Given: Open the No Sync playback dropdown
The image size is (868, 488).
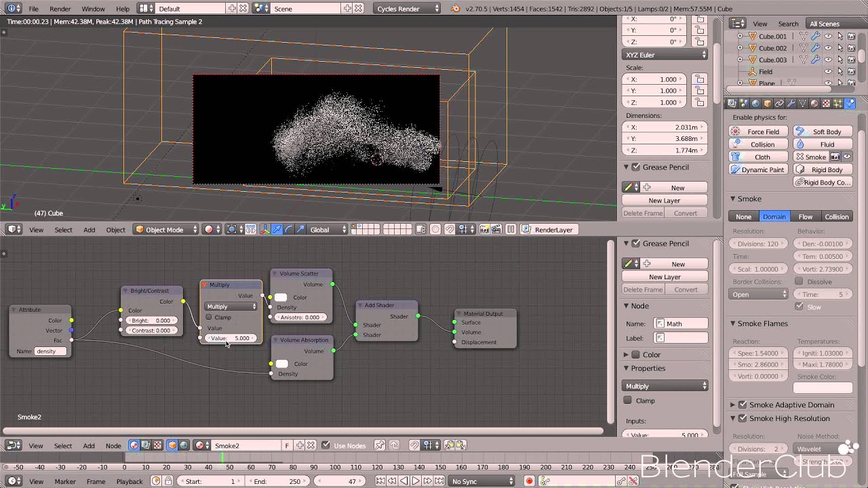Looking at the screenshot, I should 481,481.
